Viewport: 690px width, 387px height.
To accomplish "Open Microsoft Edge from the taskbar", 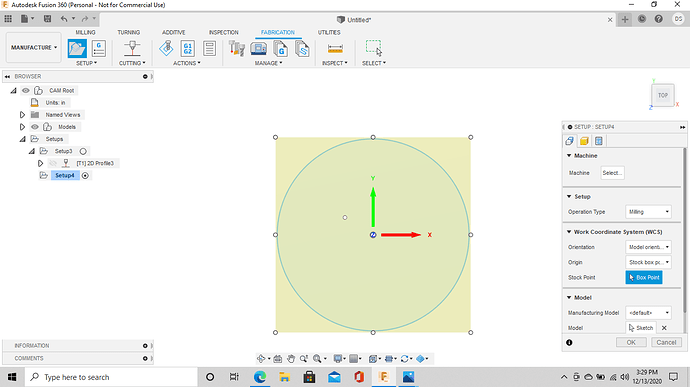I will pos(260,377).
